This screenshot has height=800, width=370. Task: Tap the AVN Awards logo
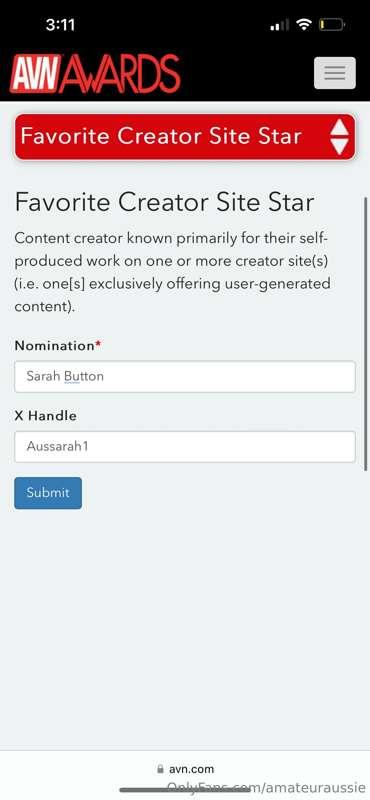tap(95, 73)
